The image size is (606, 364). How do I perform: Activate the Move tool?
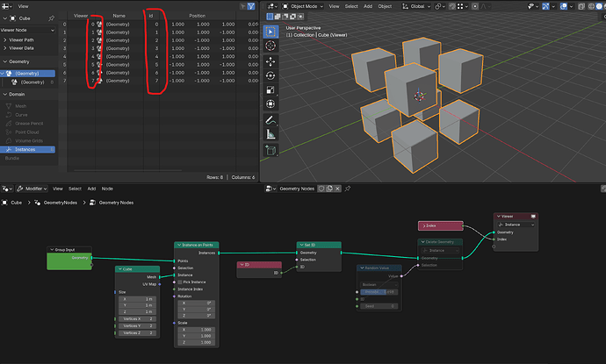click(271, 61)
